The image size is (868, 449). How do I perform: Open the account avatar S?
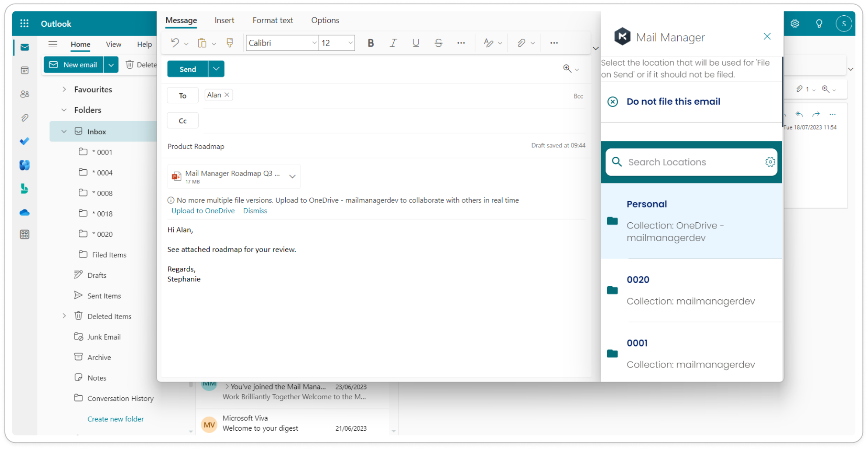tap(843, 24)
